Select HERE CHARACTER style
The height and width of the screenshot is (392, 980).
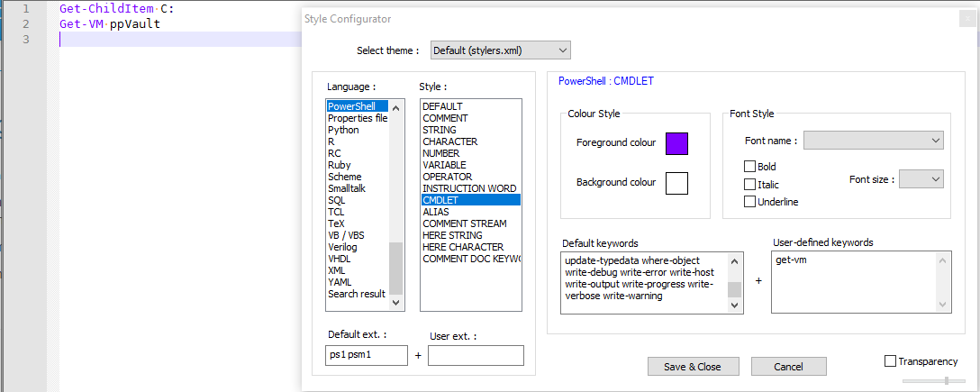pyautogui.click(x=470, y=247)
